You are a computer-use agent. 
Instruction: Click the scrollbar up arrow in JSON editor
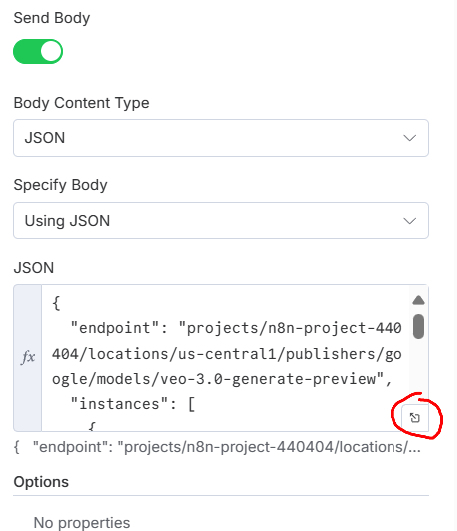pyautogui.click(x=419, y=300)
